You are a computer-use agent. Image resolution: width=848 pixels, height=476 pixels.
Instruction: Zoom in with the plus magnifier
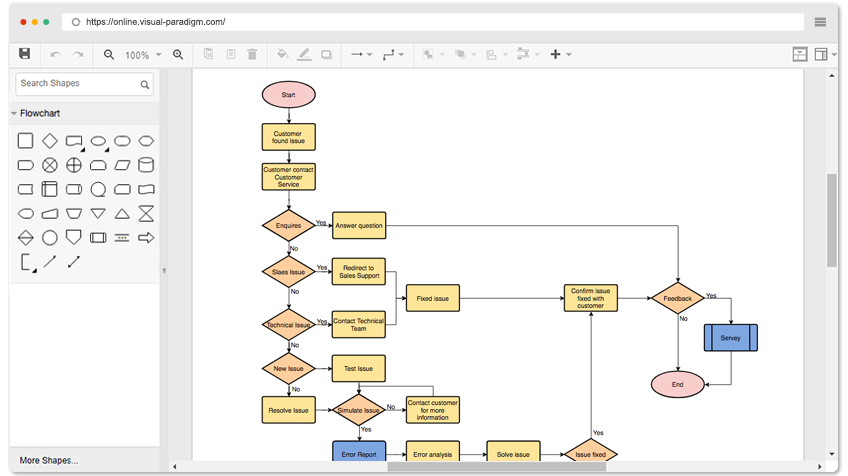point(178,55)
